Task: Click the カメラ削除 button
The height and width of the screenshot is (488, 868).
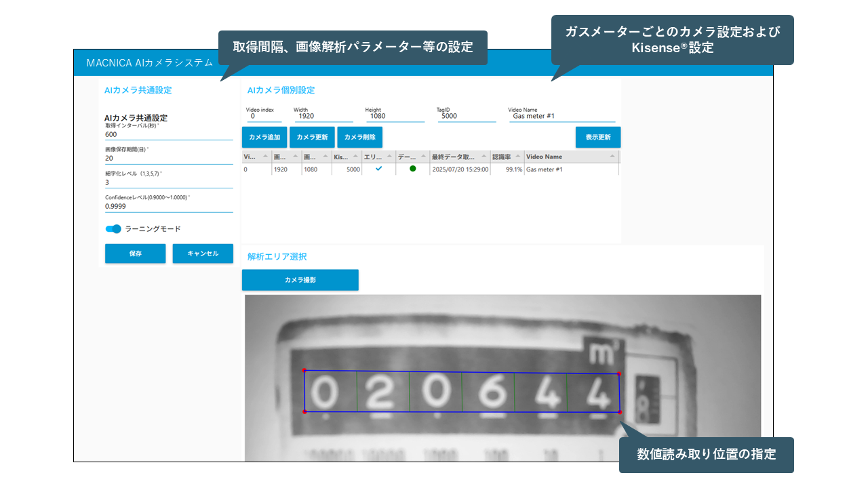Action: (360, 137)
